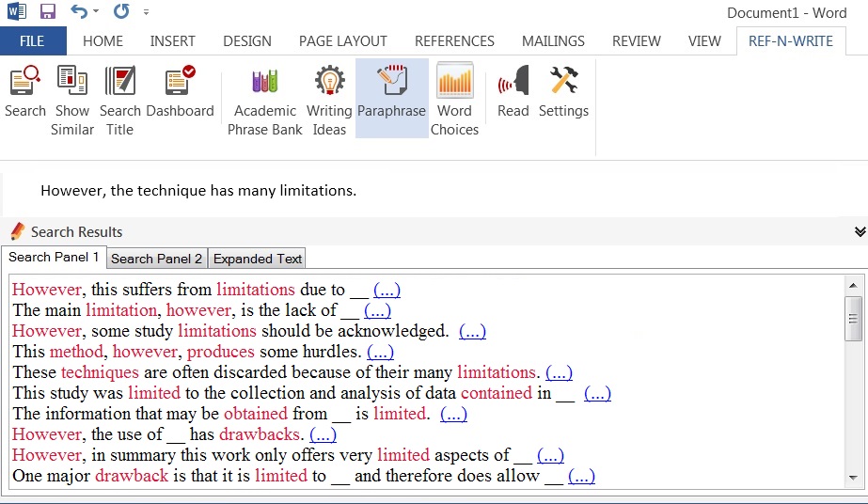Switch to Search Panel 2 tab
The image size is (868, 504).
coord(156,259)
